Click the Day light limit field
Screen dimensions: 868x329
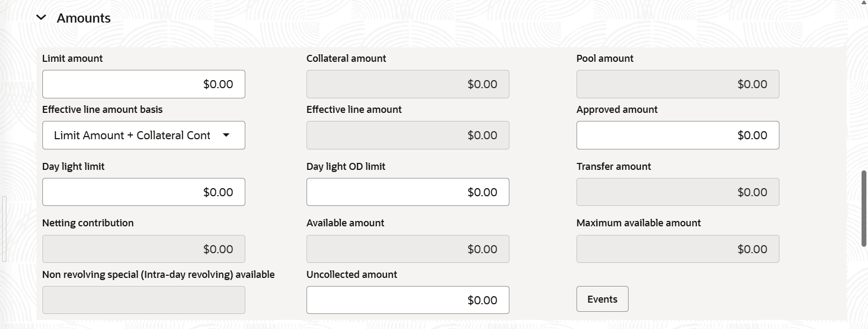click(143, 192)
